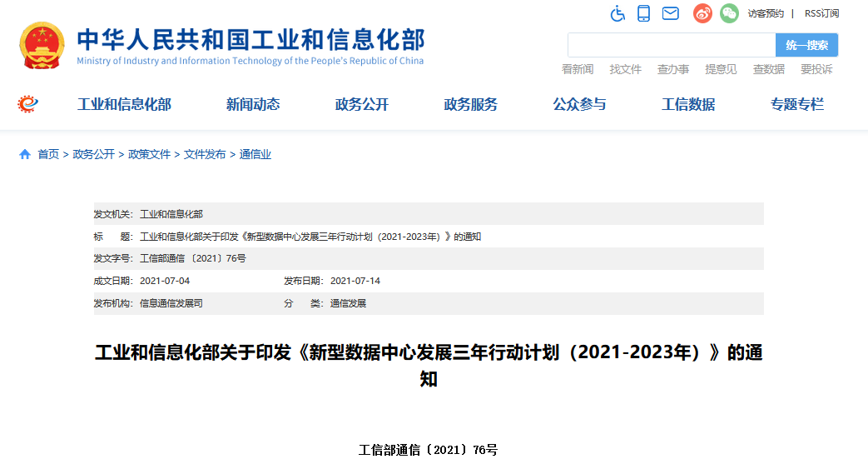Click the 统一搜索 button
The height and width of the screenshot is (474, 868).
[x=806, y=45]
